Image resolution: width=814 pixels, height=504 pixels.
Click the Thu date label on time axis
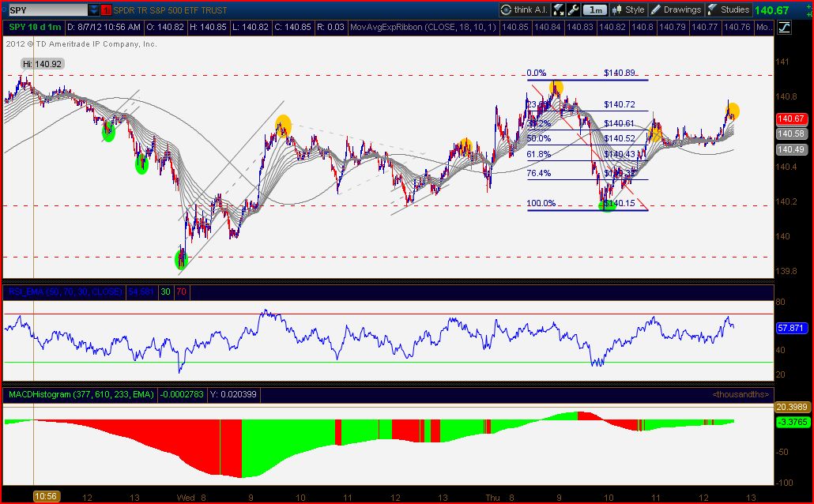[492, 498]
